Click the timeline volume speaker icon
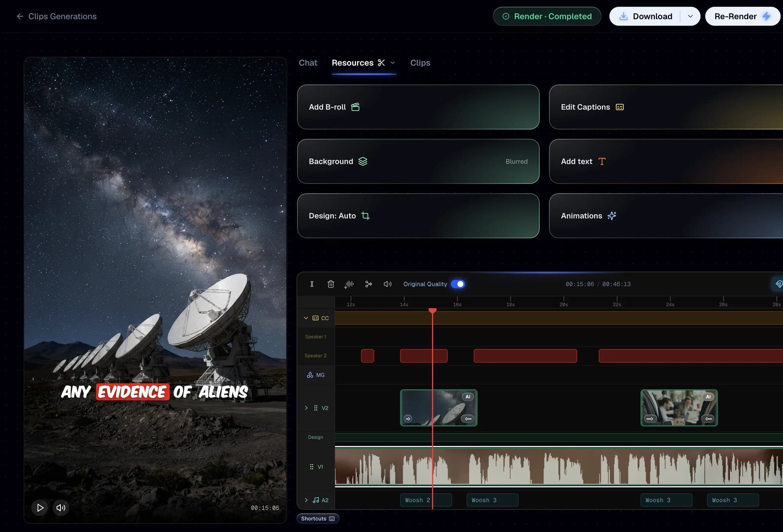Screen dimensions: 783x532 tap(387, 284)
